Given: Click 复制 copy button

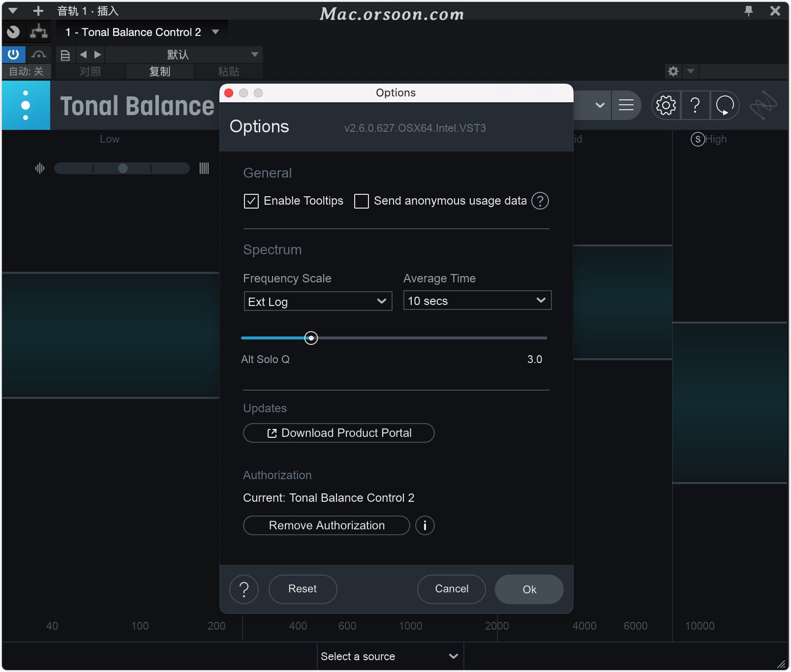Looking at the screenshot, I should point(160,72).
